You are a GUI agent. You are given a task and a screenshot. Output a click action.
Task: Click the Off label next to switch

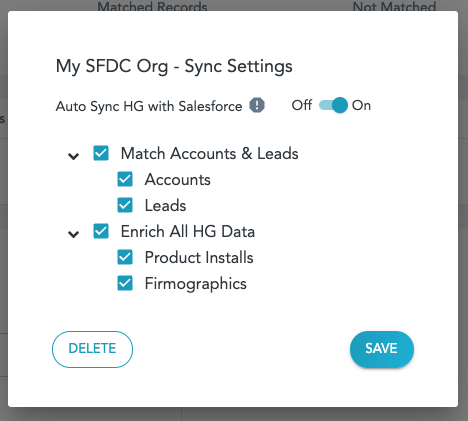(x=302, y=105)
